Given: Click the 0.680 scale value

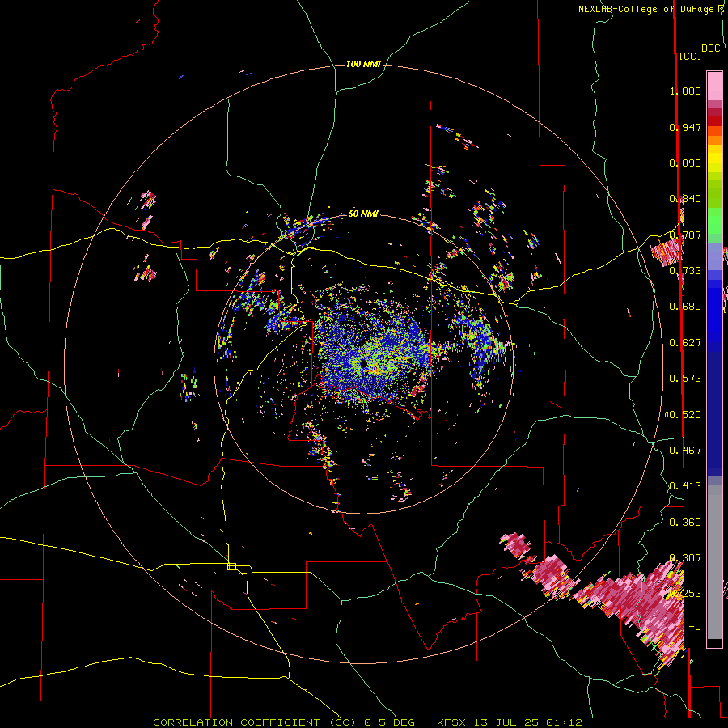Looking at the screenshot, I should [685, 307].
